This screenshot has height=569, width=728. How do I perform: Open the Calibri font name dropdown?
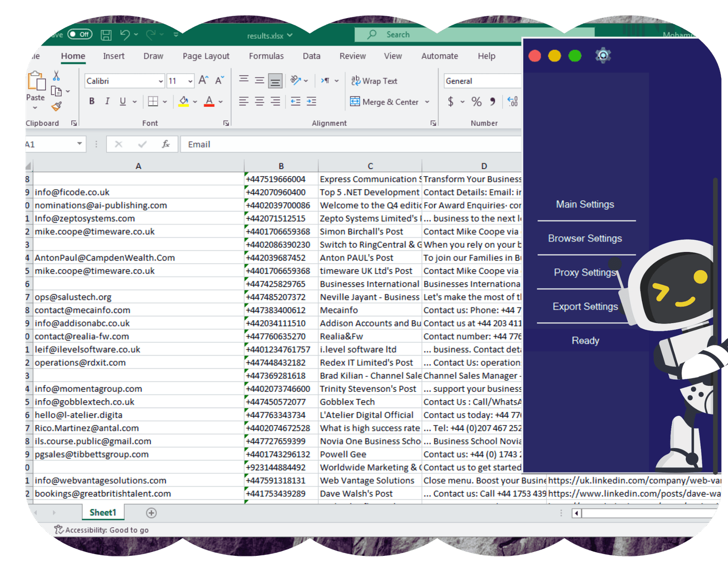pos(161,81)
